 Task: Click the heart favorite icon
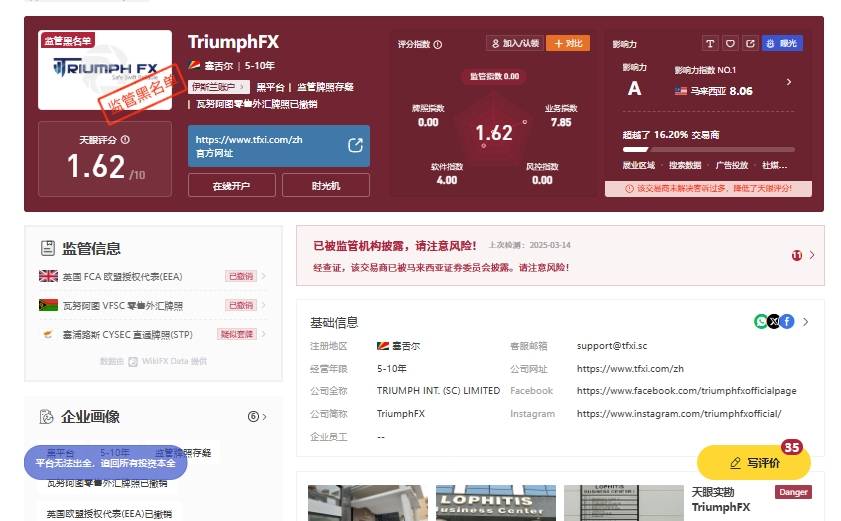pos(730,43)
